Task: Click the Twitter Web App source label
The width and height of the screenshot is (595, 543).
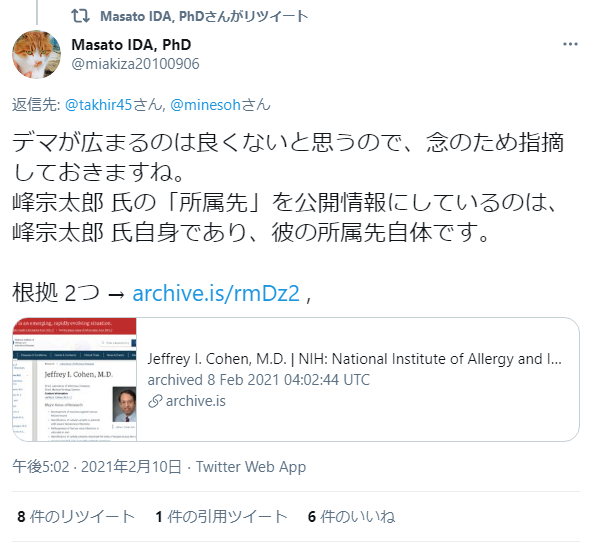Action: tap(251, 467)
